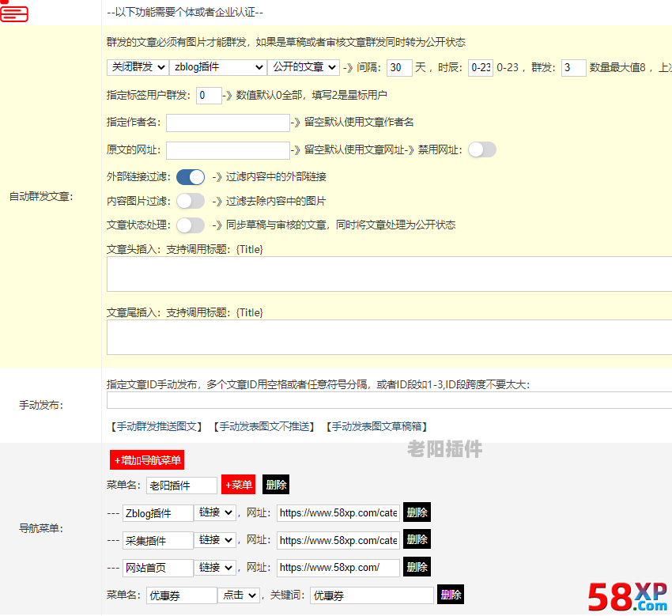Enable the 内容图片过滤 toggle
Image resolution: width=672 pixels, height=616 pixels.
click(x=190, y=201)
